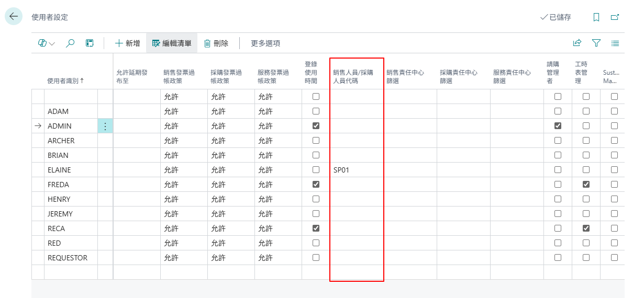Click salesperson code cell for HENRY

[x=357, y=199]
